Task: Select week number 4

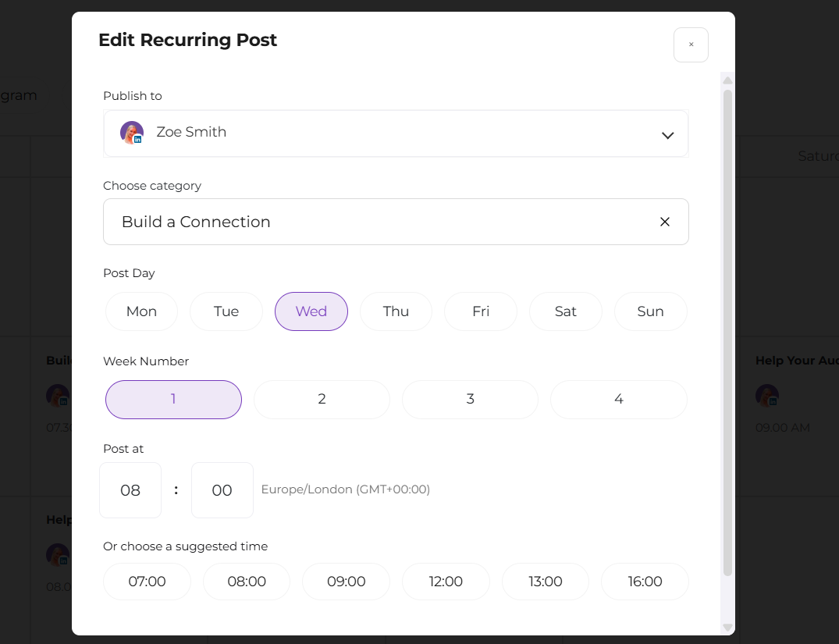Action: point(619,400)
